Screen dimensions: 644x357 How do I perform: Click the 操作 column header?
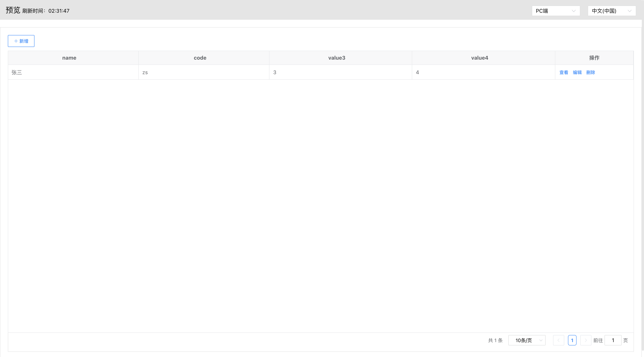[x=594, y=58]
